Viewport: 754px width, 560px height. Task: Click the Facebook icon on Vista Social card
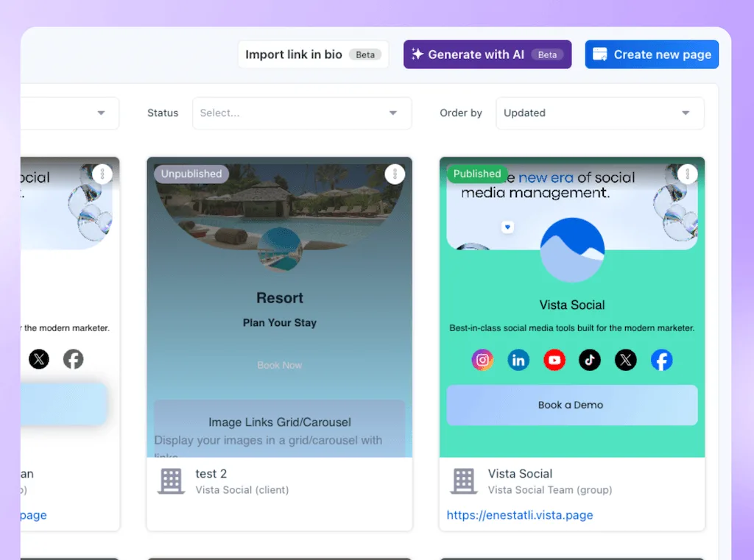tap(662, 360)
